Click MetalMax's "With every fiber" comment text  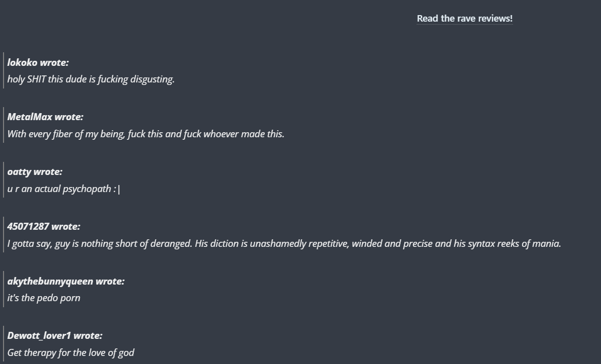145,134
